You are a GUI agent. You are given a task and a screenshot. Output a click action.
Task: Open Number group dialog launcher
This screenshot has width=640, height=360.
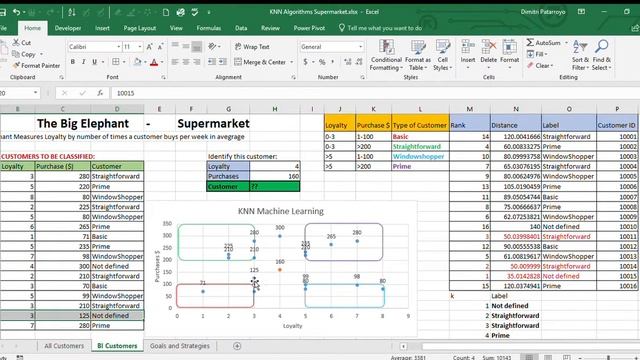[x=362, y=77]
